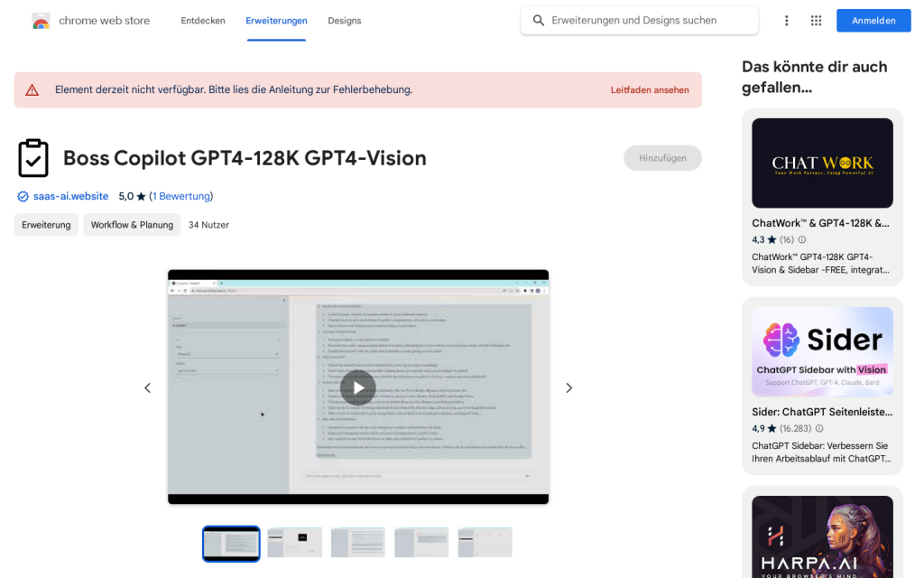Play the extension preview video
This screenshot has width=924, height=578.
pyautogui.click(x=358, y=387)
